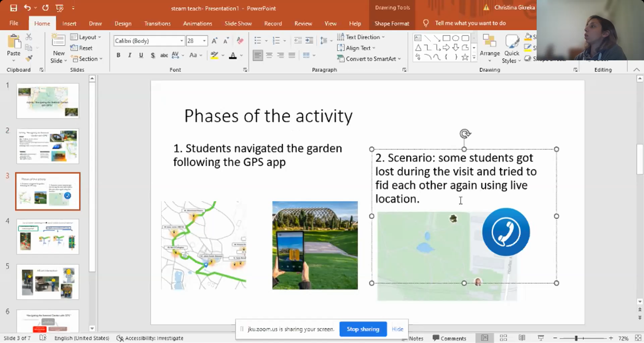The height and width of the screenshot is (343, 644).
Task: Click the zoom level slider
Action: pyautogui.click(x=576, y=338)
